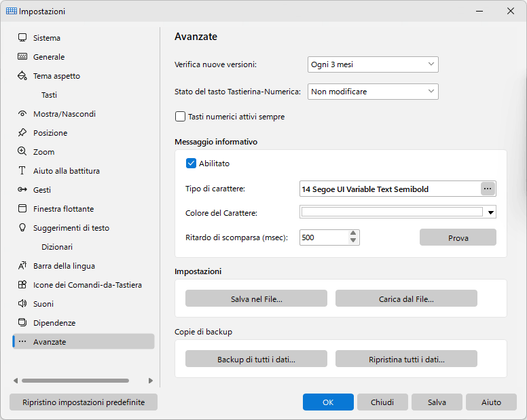Toggle Tasti numerici attivi sempre checkbox
The height and width of the screenshot is (420, 527).
[x=180, y=117]
